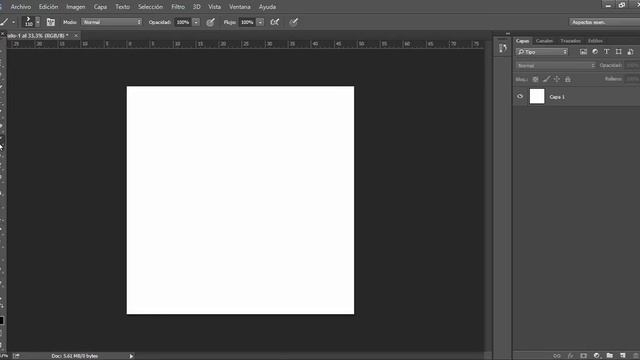Select the Capa 1 layer name
This screenshot has height=360, width=640.
click(557, 97)
